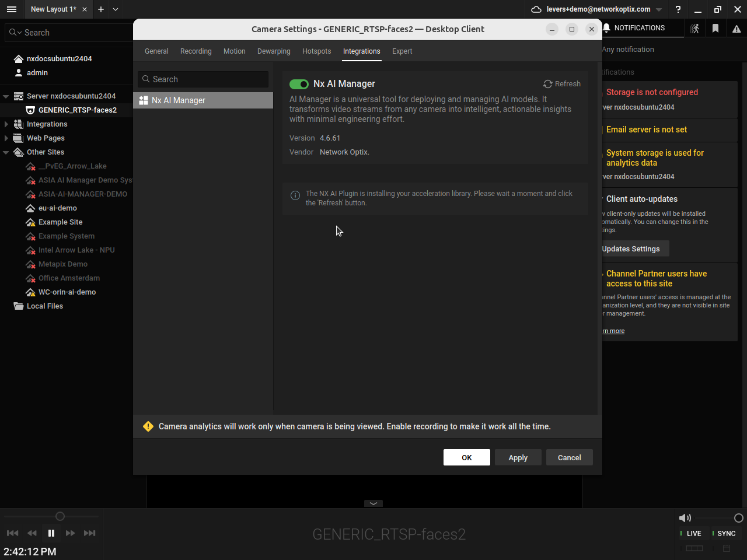Switch to the General tab
Viewport: 747px width, 560px height.
click(156, 51)
